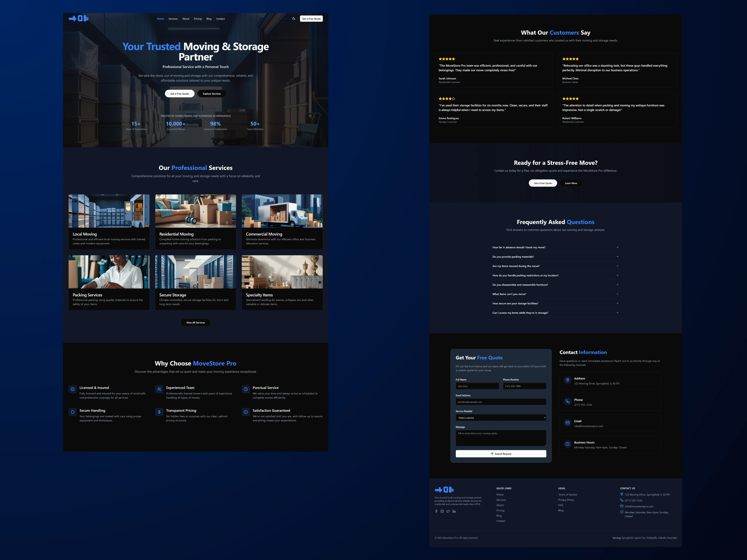Open the Secure Storage card image
Screen dimensions: 747x560
[x=196, y=272]
